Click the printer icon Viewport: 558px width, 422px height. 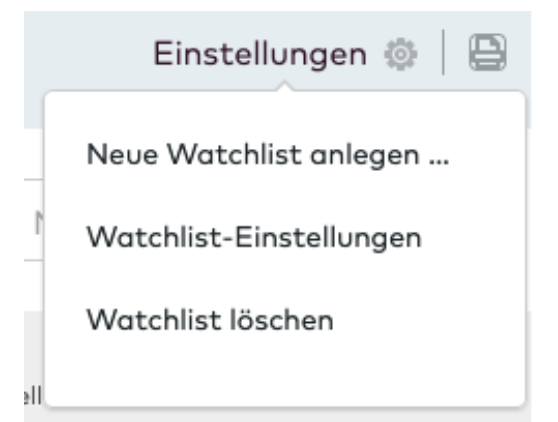488,52
